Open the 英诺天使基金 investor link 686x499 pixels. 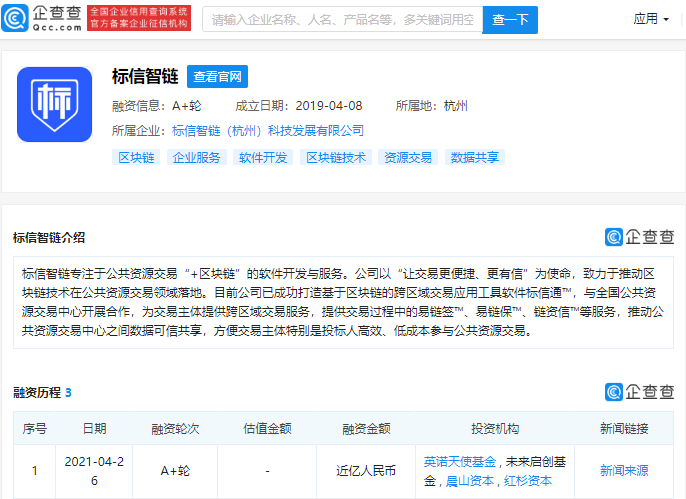tap(460, 462)
